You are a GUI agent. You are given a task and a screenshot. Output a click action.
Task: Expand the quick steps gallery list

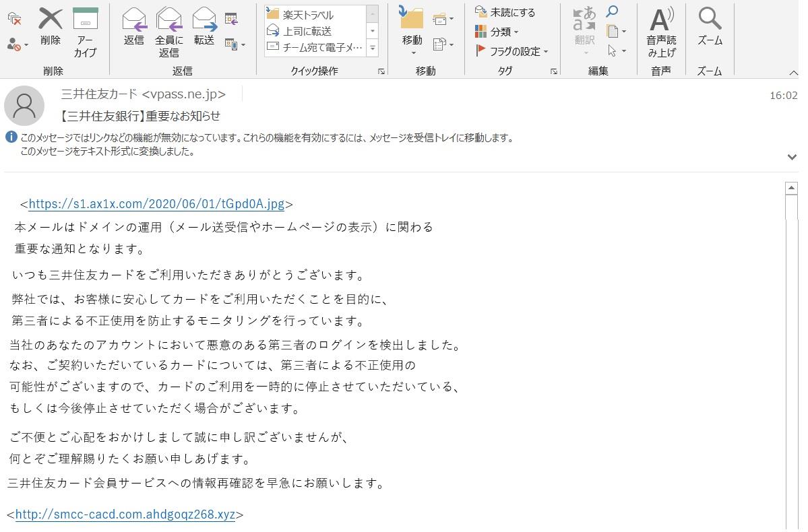click(x=373, y=48)
